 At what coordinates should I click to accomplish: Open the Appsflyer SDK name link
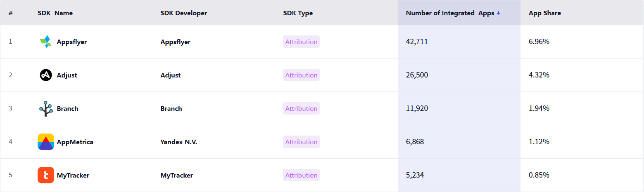[72, 42]
